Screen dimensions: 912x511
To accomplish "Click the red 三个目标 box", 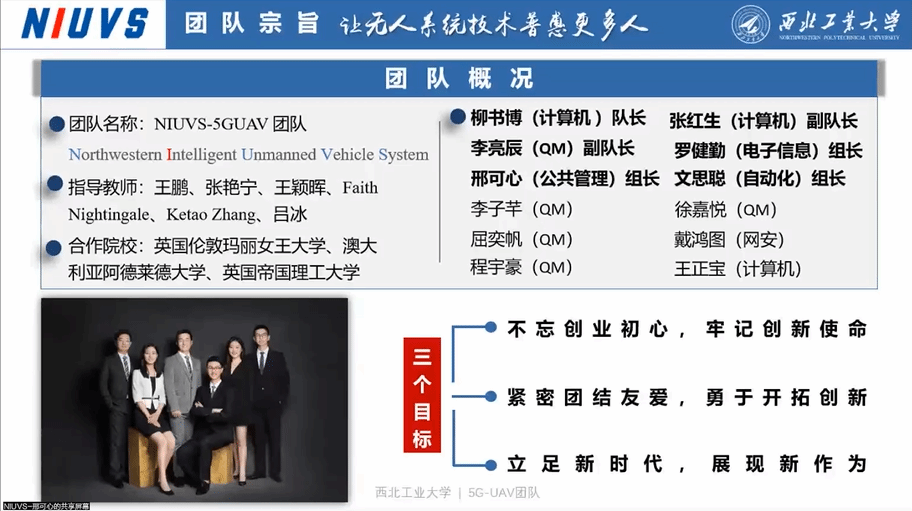I will click(421, 396).
